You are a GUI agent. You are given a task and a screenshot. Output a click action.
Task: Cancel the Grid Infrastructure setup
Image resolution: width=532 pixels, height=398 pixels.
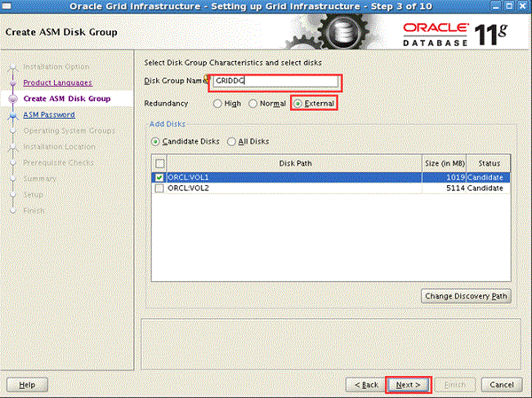pyautogui.click(x=502, y=385)
